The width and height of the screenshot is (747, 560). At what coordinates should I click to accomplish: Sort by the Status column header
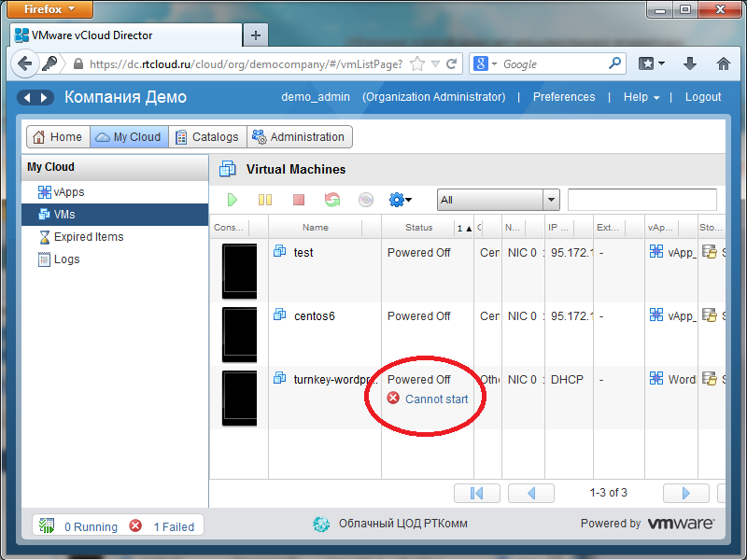click(418, 228)
